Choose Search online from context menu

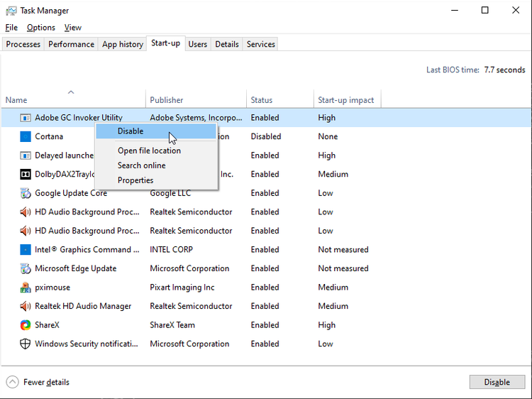pos(142,165)
